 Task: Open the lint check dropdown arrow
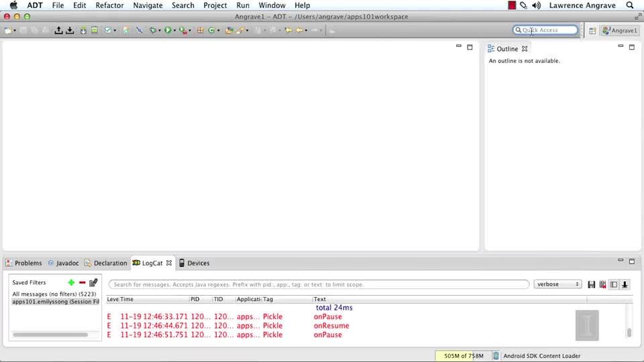pos(115,31)
